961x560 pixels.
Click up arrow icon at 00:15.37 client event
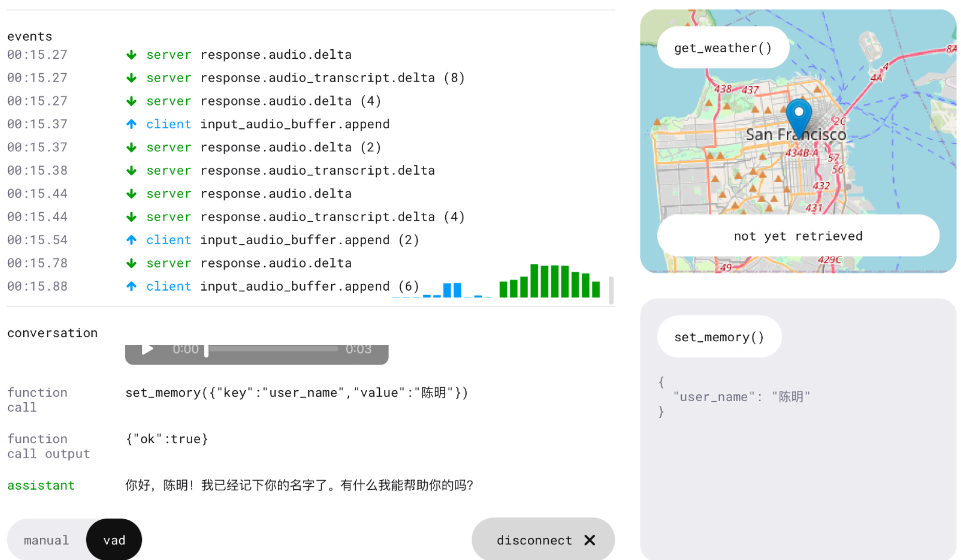pyautogui.click(x=131, y=124)
